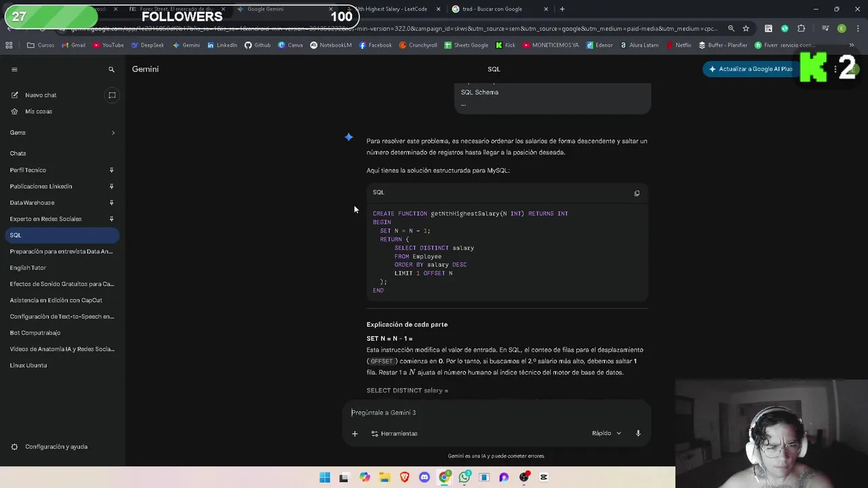Open File Explorer from the taskbar
Image resolution: width=868 pixels, height=488 pixels.
click(384, 477)
